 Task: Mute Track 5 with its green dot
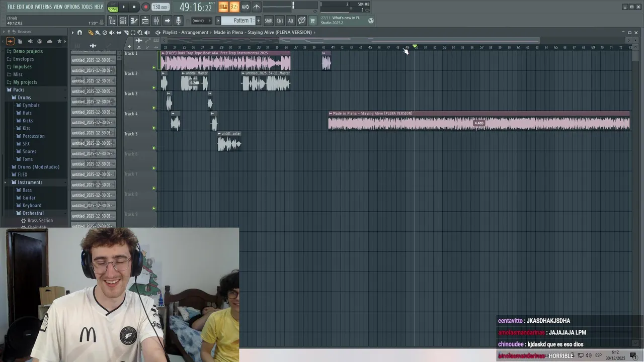pyautogui.click(x=154, y=148)
